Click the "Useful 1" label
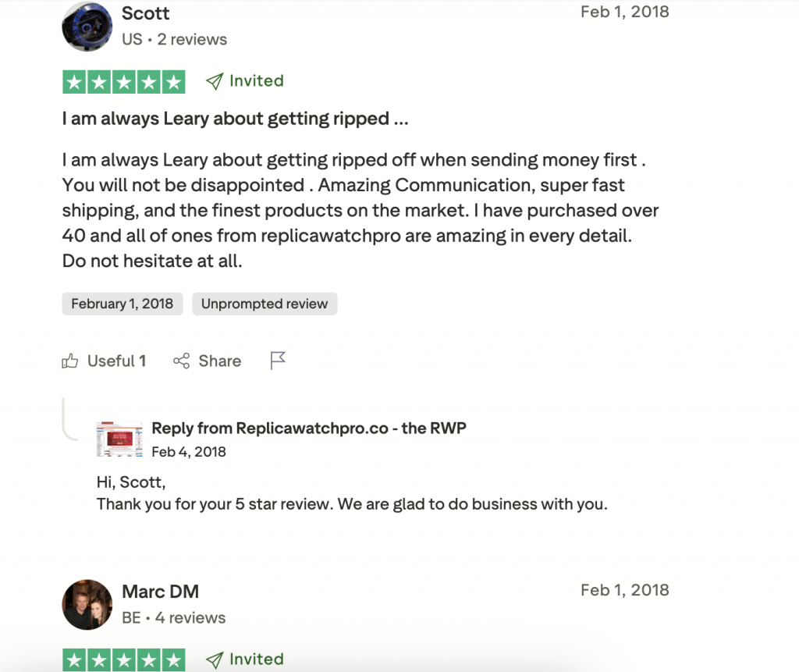Screen dimensions: 799x672 click(x=116, y=361)
